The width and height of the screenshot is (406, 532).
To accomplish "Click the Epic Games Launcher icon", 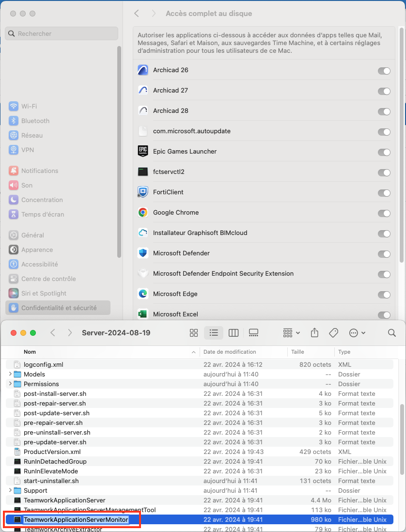I will point(143,151).
